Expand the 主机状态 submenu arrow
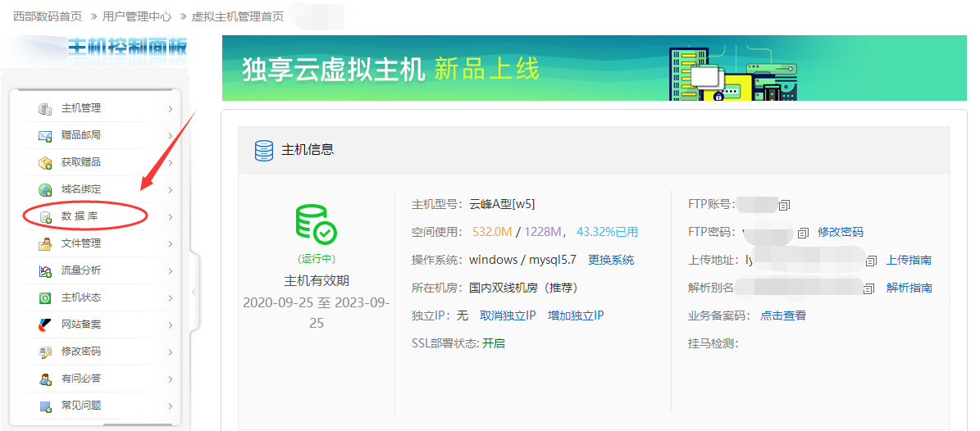980x431 pixels. click(170, 298)
